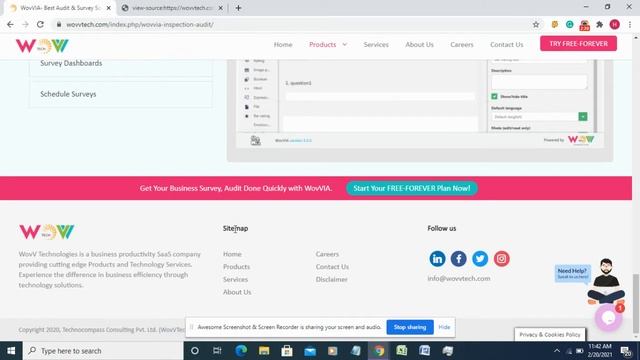640x360 pixels.
Task: Switch to Chrome on taskbar
Action: [x=379, y=351]
